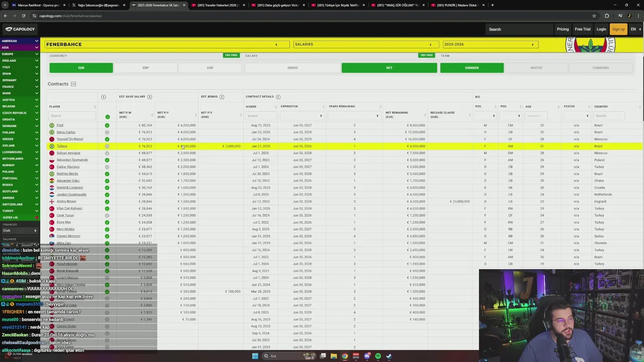
Task: Reload the page in browser toolbar
Action: 23,16
